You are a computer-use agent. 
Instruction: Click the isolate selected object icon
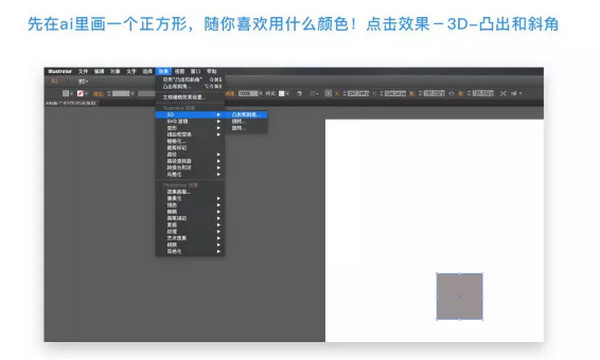click(503, 93)
